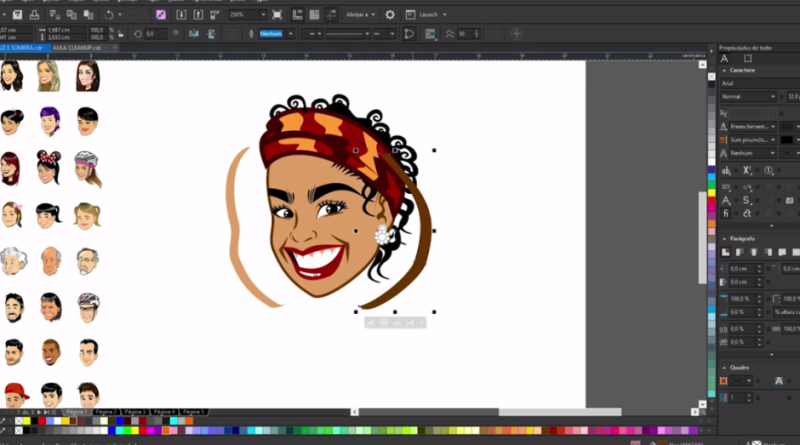Open the Preenchimento fill type dropdown
Viewport: 800px width, 445px height.
point(753,127)
